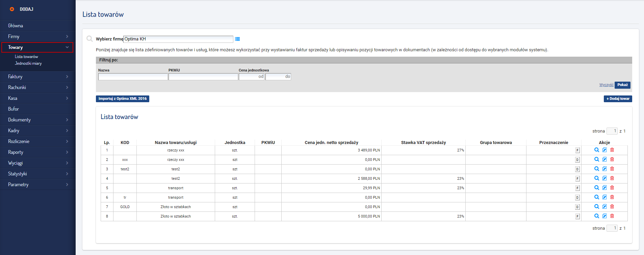View details of row 7 GOLD with magnifier

coord(597,206)
